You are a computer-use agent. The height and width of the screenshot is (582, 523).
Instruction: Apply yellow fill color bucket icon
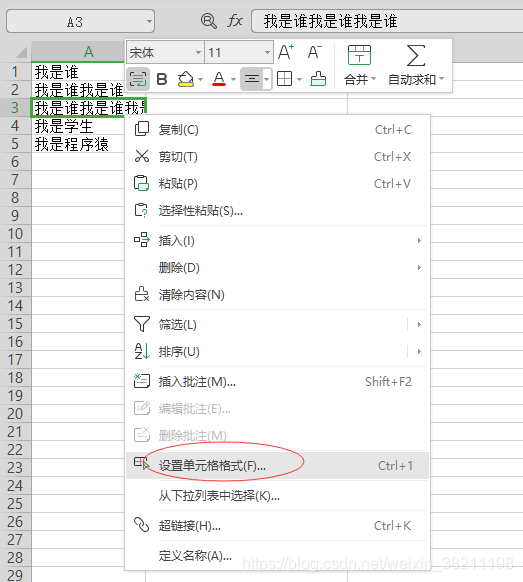[186, 79]
